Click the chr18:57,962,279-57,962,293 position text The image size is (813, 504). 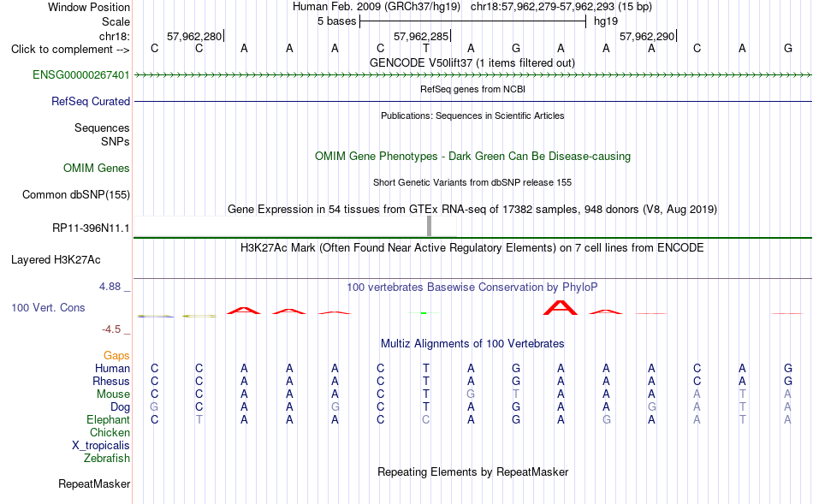pos(543,7)
